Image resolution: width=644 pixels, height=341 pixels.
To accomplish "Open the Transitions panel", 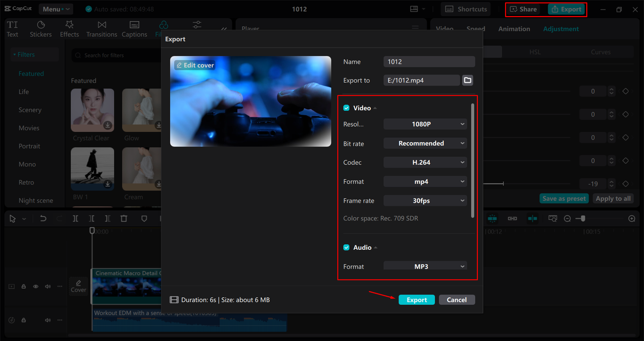I will click(102, 29).
